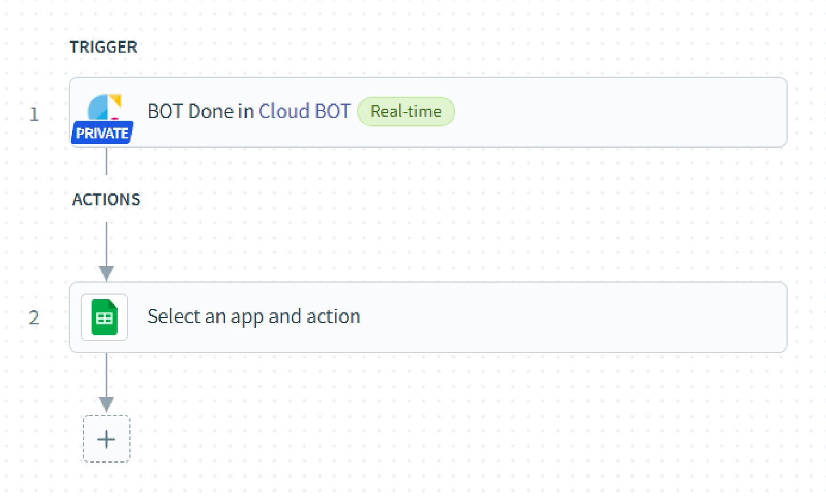This screenshot has width=826, height=504.
Task: Click the connector line below trigger card
Action: click(x=106, y=161)
